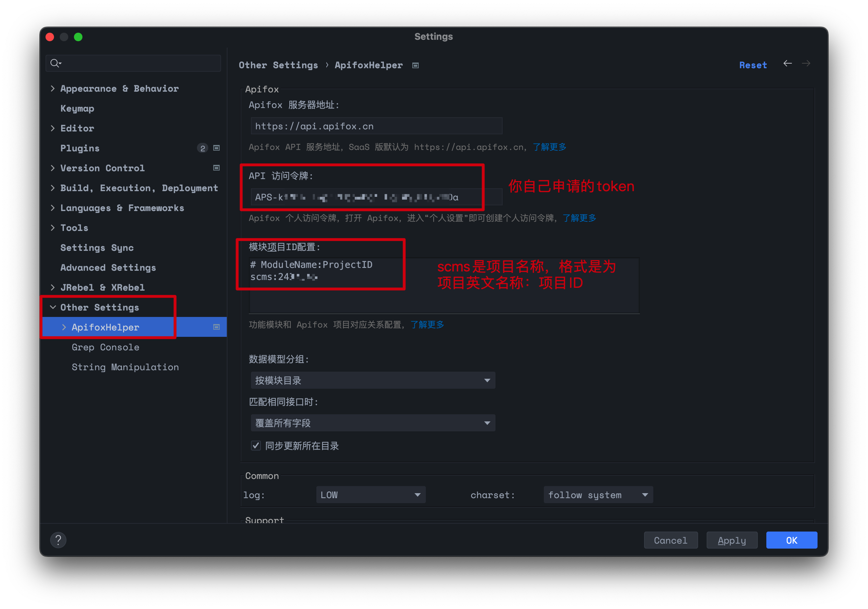Expand the Appearance & Behavior section
The width and height of the screenshot is (868, 609).
click(x=53, y=88)
